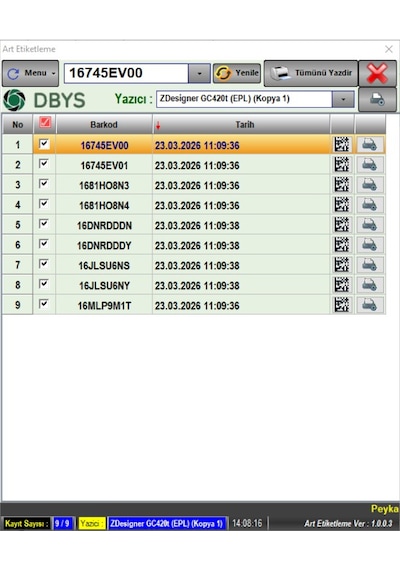Open the Yazıcı printer dropdown list
This screenshot has height=570, width=400.
343,99
